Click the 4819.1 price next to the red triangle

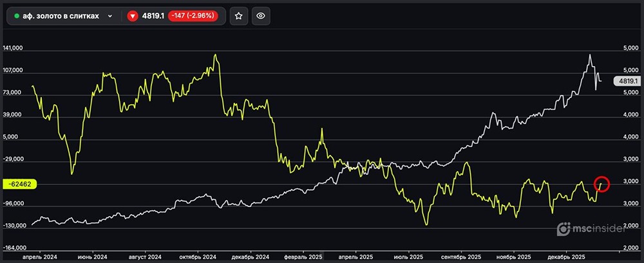point(153,17)
